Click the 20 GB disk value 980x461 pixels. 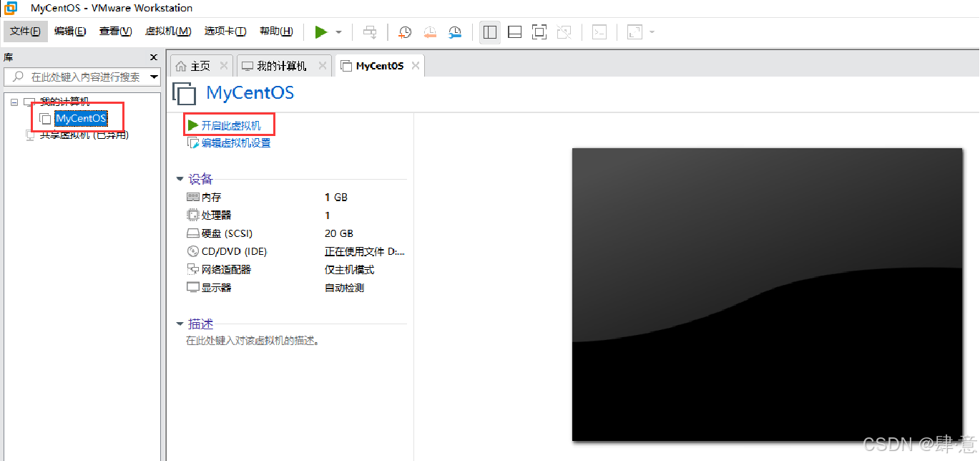[339, 233]
